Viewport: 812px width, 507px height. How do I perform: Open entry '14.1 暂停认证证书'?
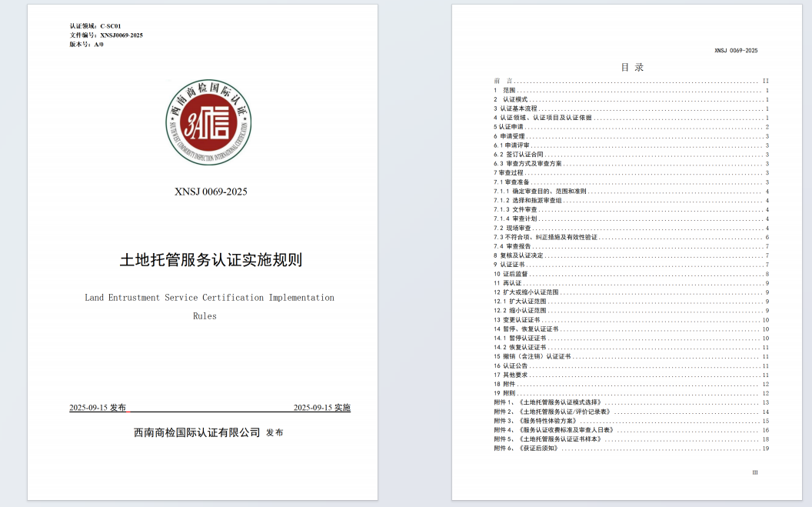point(631,339)
